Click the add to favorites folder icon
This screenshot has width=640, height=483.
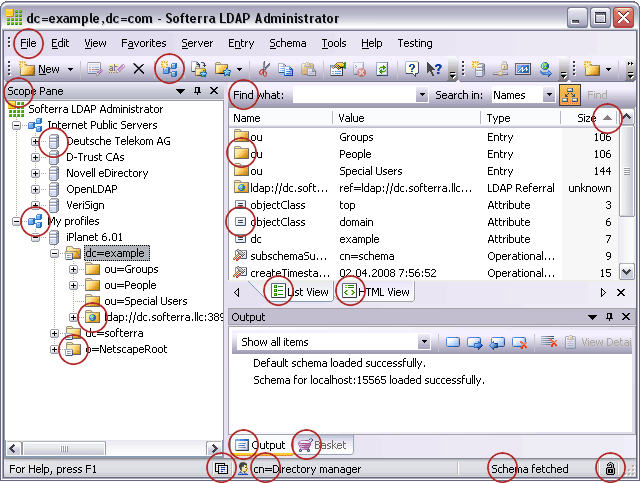(223, 69)
